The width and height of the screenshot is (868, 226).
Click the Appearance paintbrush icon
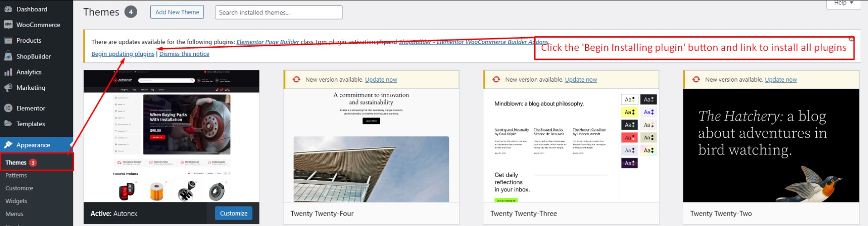8,145
